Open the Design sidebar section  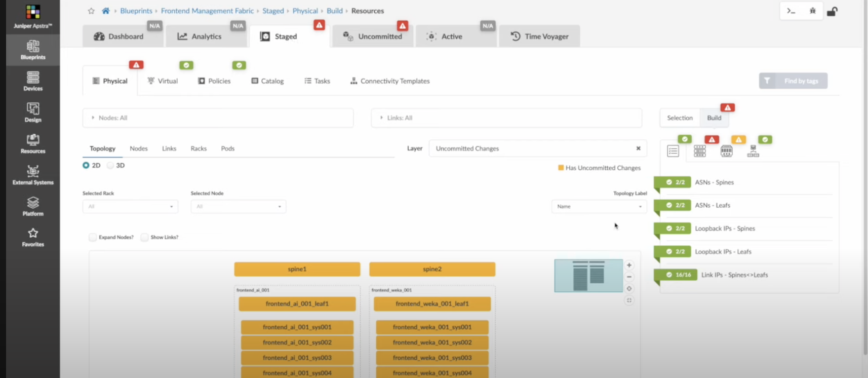[x=33, y=112]
